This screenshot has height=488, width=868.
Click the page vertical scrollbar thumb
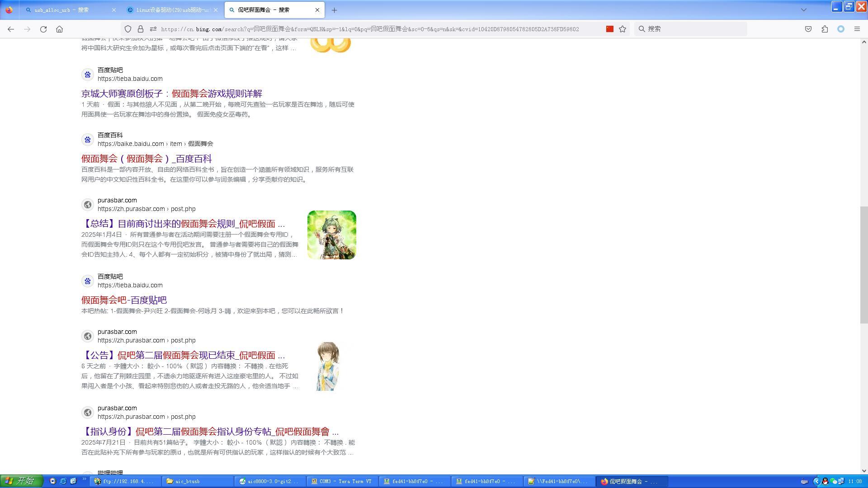tap(864, 264)
